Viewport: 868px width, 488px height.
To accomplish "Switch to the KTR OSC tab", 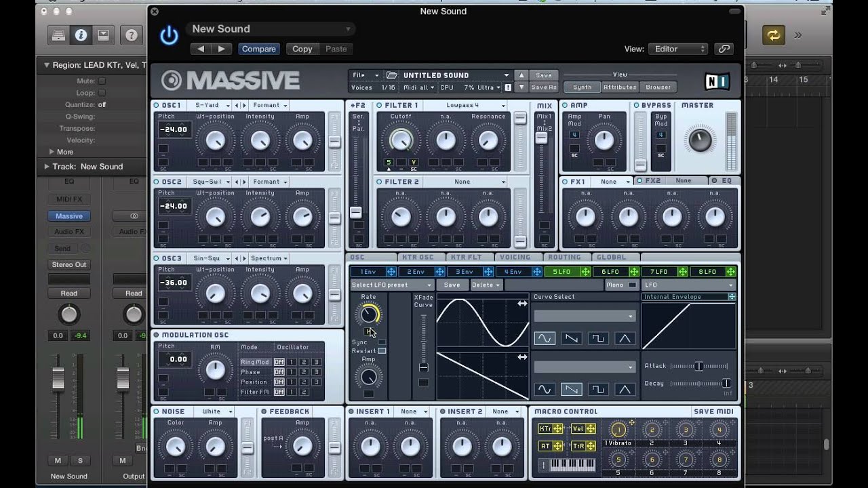I will click(418, 258).
